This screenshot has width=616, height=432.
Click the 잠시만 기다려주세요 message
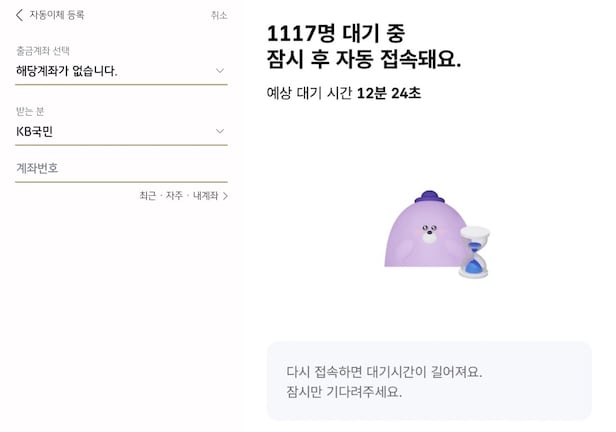tap(344, 391)
